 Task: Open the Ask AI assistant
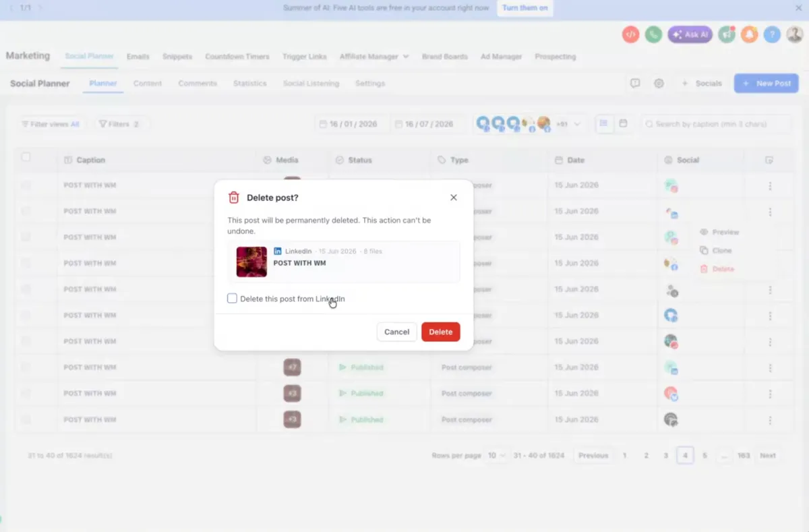690,34
